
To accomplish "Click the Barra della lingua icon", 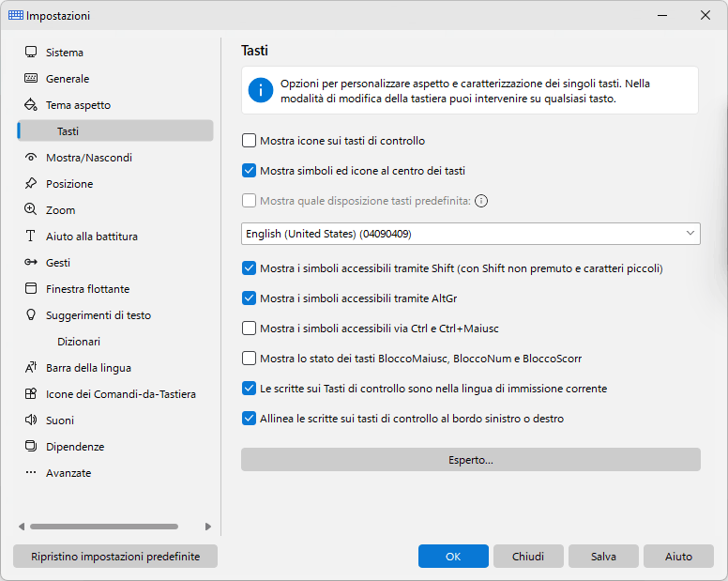I will pos(31,367).
